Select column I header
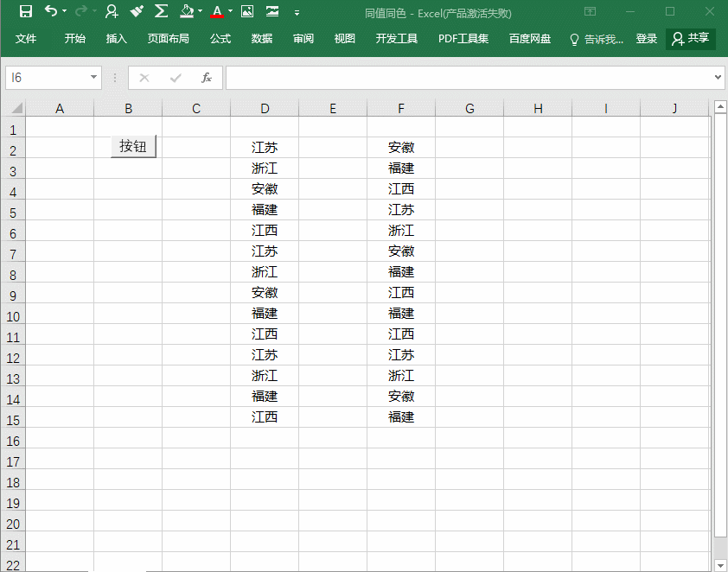Image resolution: width=728 pixels, height=572 pixels. [x=606, y=109]
